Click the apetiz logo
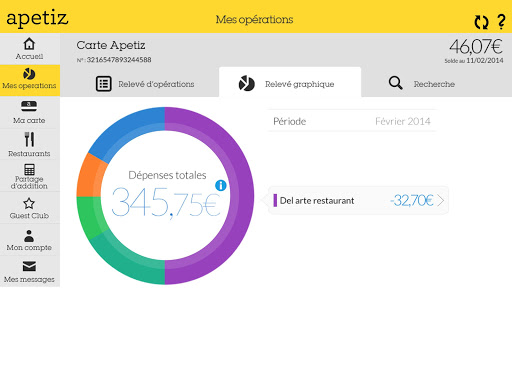The image size is (512, 374). coord(37,18)
